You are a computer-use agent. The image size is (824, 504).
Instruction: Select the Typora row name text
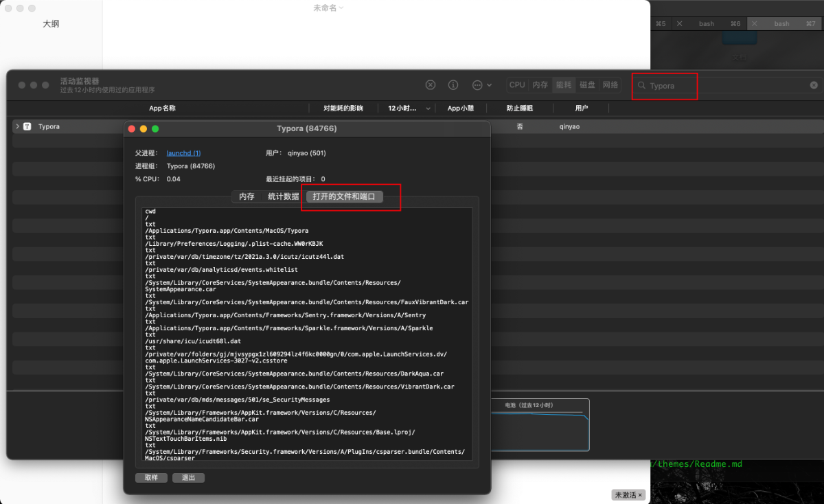tap(49, 126)
